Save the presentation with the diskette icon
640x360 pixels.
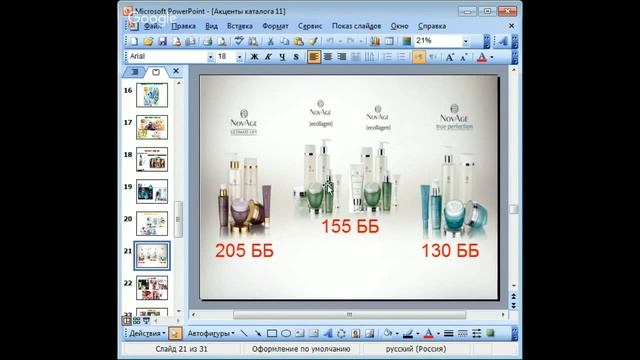coord(162,41)
